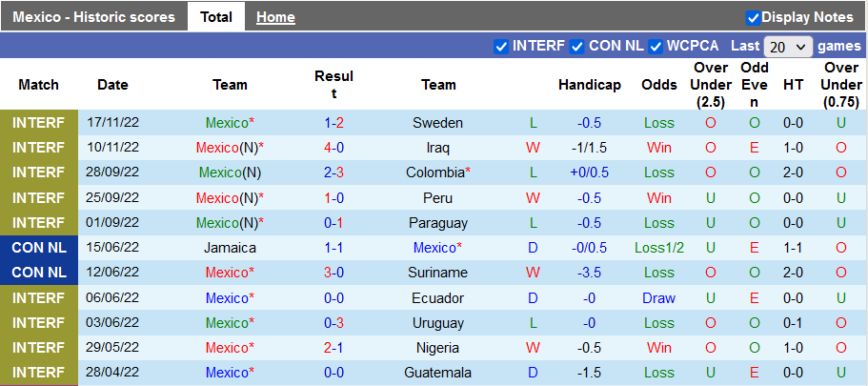Select Jamaica team link
The height and width of the screenshot is (386, 868).
coord(230,247)
